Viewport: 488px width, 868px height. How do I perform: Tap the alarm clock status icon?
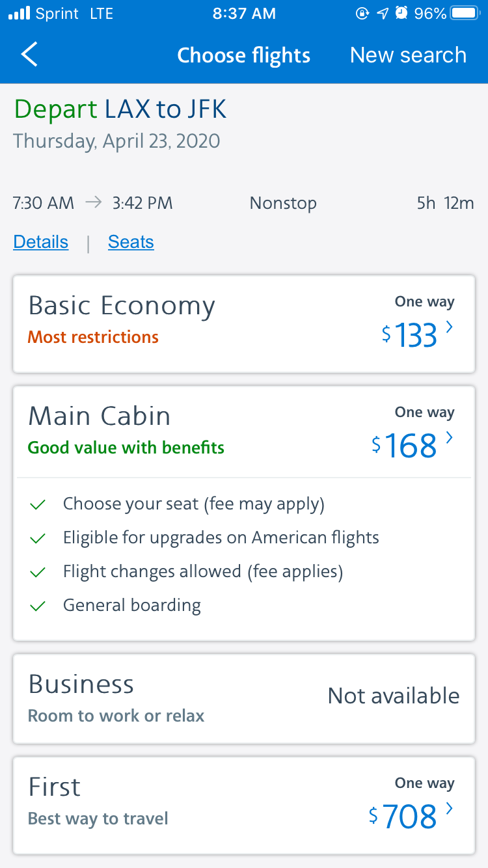[x=402, y=14]
